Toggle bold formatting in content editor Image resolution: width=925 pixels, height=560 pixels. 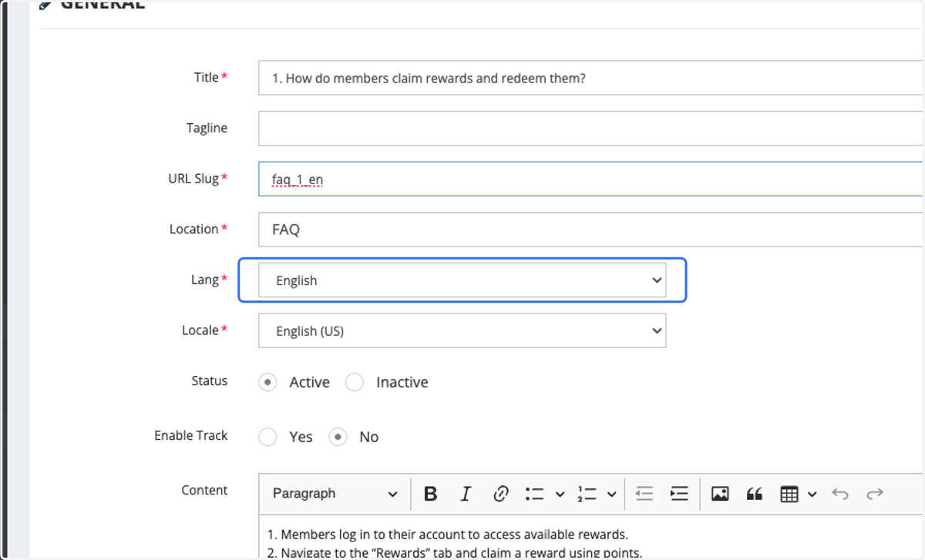pyautogui.click(x=431, y=495)
